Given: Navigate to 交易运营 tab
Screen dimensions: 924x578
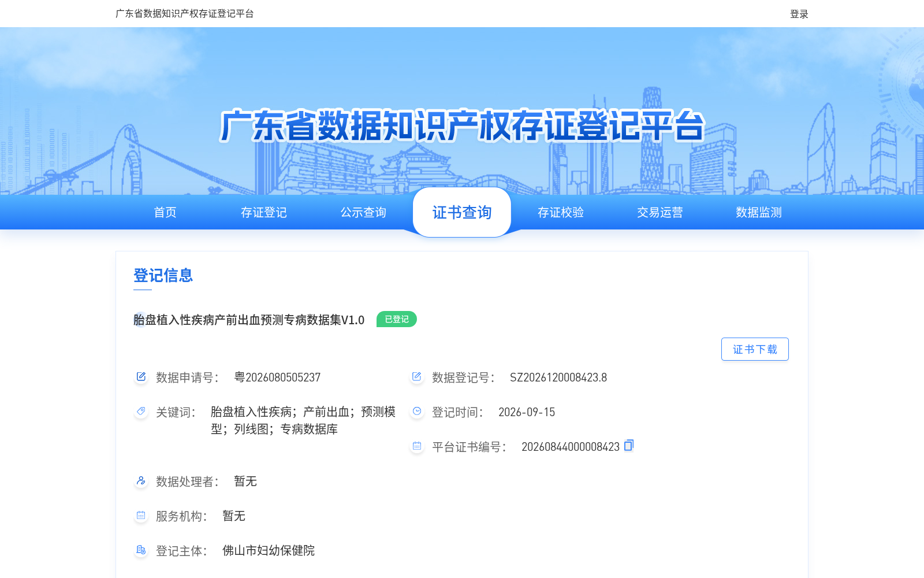Looking at the screenshot, I should click(660, 212).
